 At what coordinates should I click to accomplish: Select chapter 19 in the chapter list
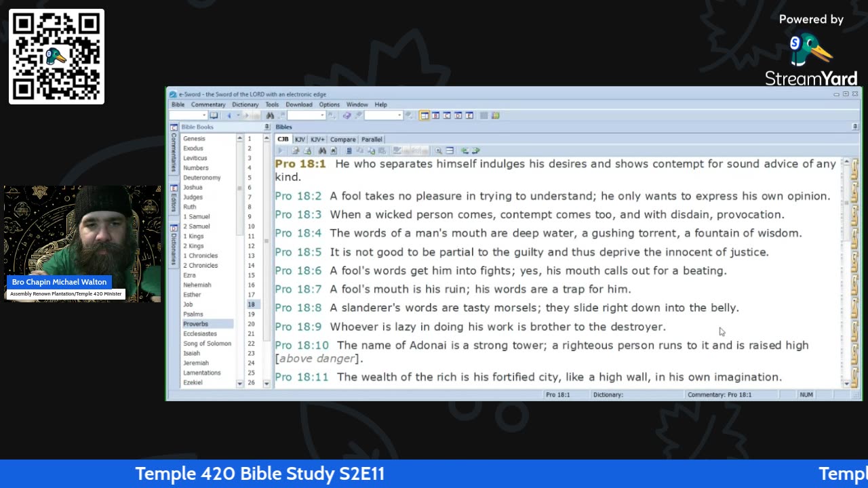point(251,314)
